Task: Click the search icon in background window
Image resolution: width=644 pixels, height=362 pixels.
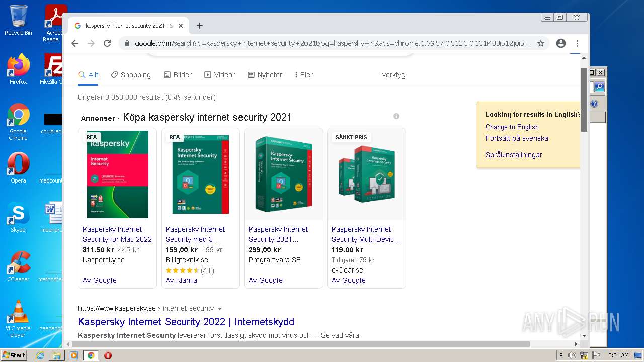Action: tap(599, 87)
